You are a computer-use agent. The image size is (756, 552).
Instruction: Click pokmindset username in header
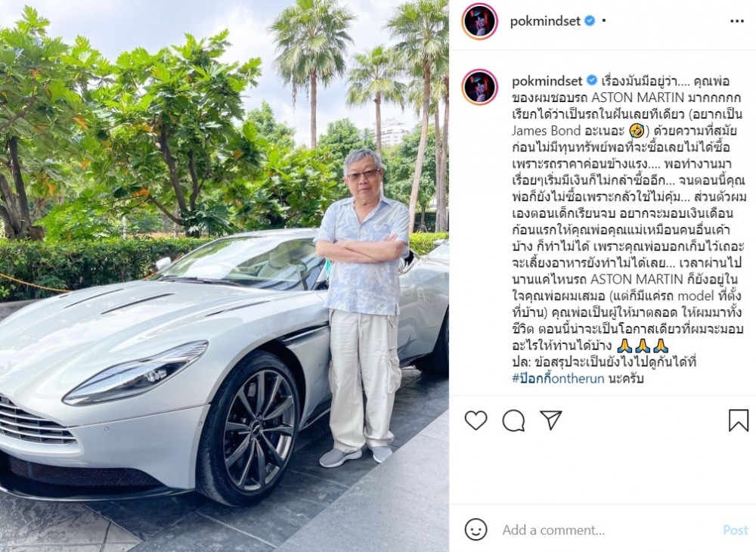click(x=545, y=21)
